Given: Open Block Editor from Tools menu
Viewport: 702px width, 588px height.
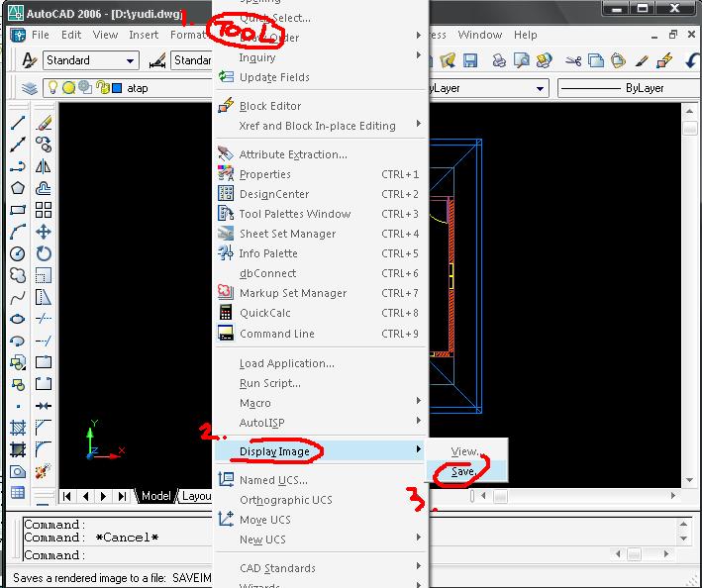Looking at the screenshot, I should click(321, 106).
